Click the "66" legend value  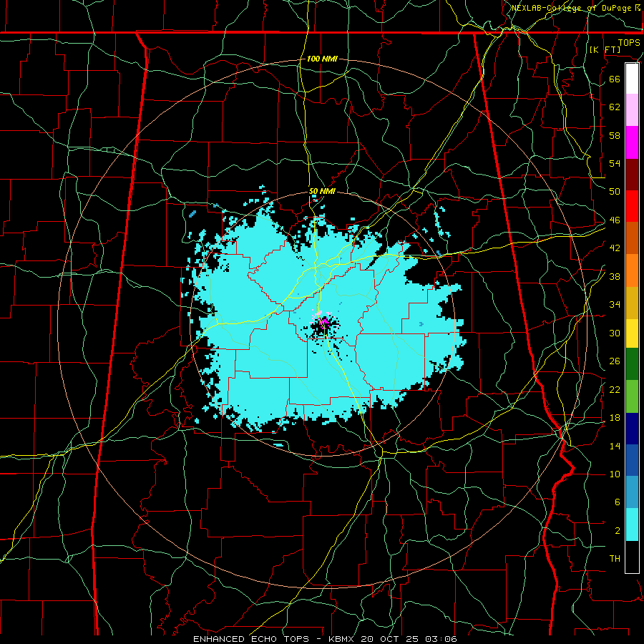point(615,79)
